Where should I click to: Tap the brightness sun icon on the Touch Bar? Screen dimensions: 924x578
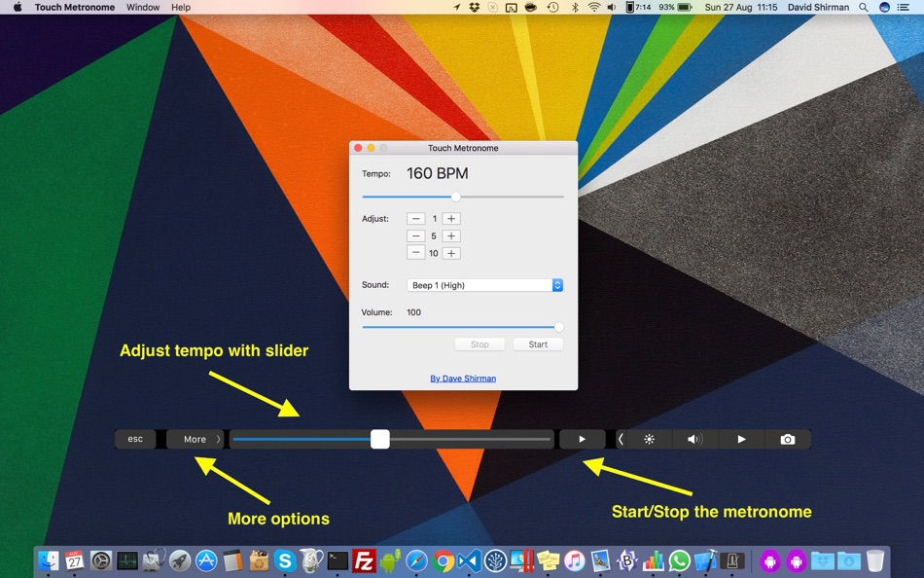pos(649,440)
